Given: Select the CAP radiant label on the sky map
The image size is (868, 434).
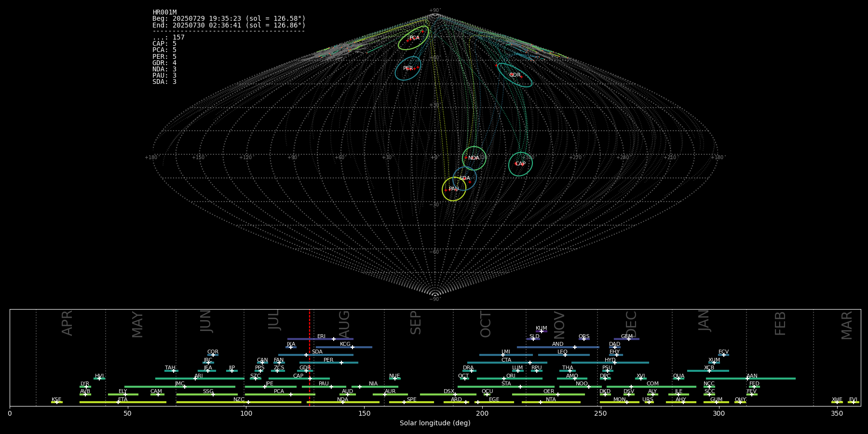Looking at the screenshot, I should coord(520,164).
